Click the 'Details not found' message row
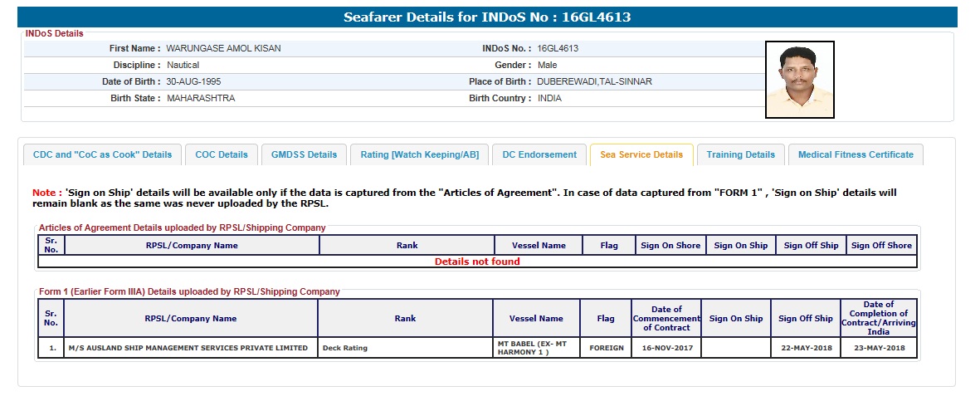Viewport: 980px width, 401px height. click(x=477, y=262)
